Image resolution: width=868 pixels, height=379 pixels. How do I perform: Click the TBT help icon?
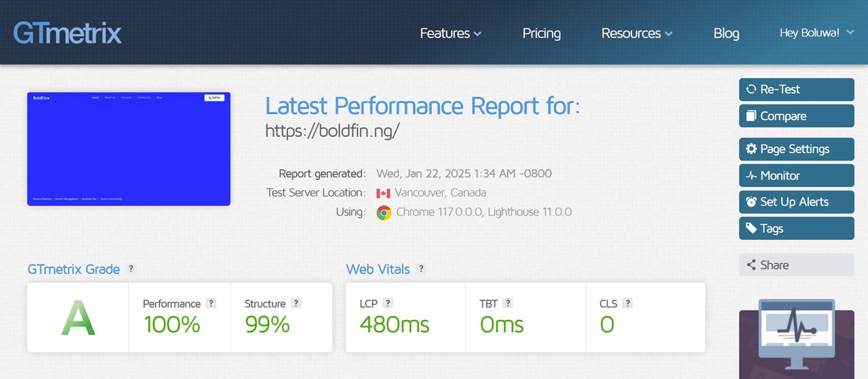(508, 304)
